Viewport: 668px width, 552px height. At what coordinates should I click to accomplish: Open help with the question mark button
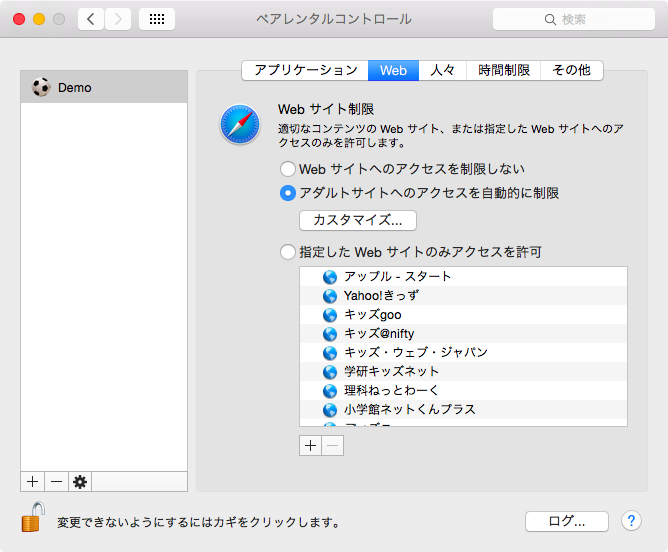(x=631, y=521)
